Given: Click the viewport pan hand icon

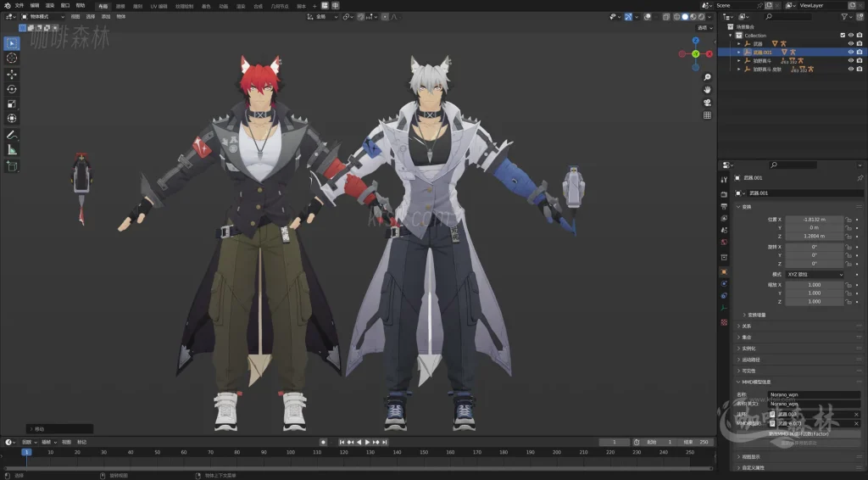Looking at the screenshot, I should coord(707,90).
